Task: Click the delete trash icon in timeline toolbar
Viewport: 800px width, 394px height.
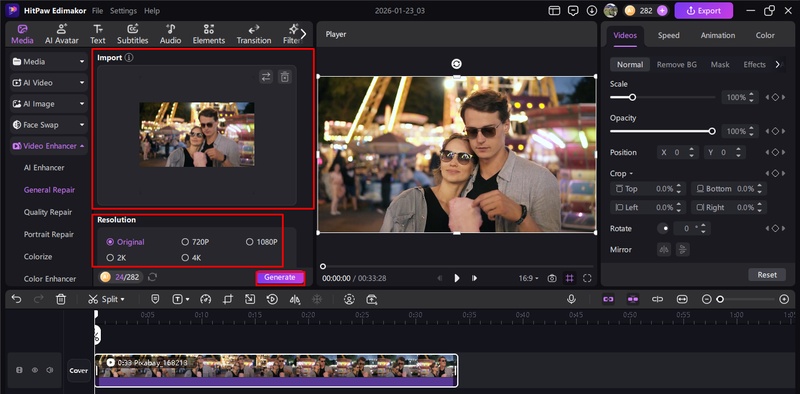Action: pyautogui.click(x=61, y=299)
